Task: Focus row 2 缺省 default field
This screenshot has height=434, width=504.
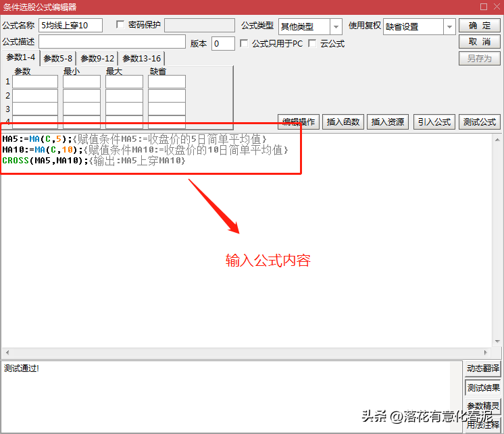Action: (x=167, y=96)
